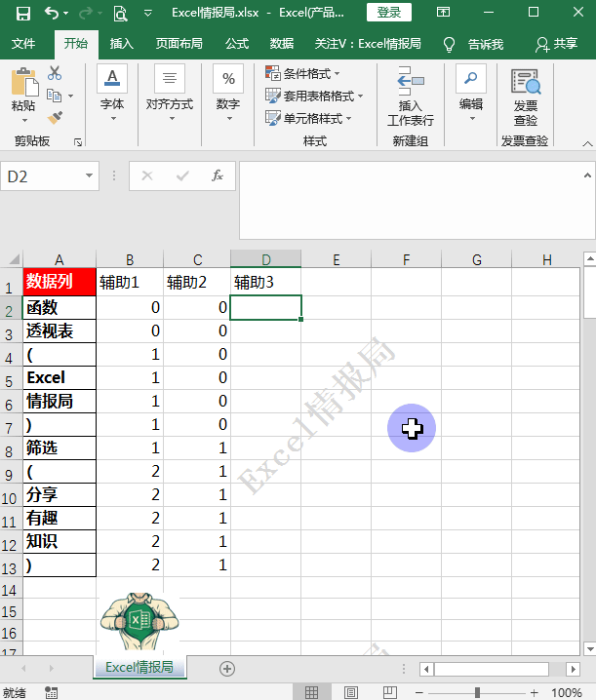Open the 关注V：Excel情报局 tab
596x700 pixels.
click(368, 43)
